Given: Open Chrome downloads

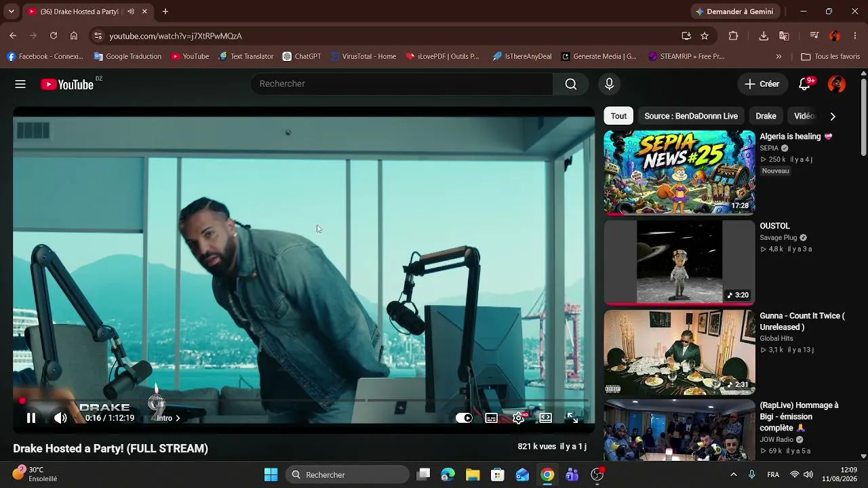Looking at the screenshot, I should [764, 36].
